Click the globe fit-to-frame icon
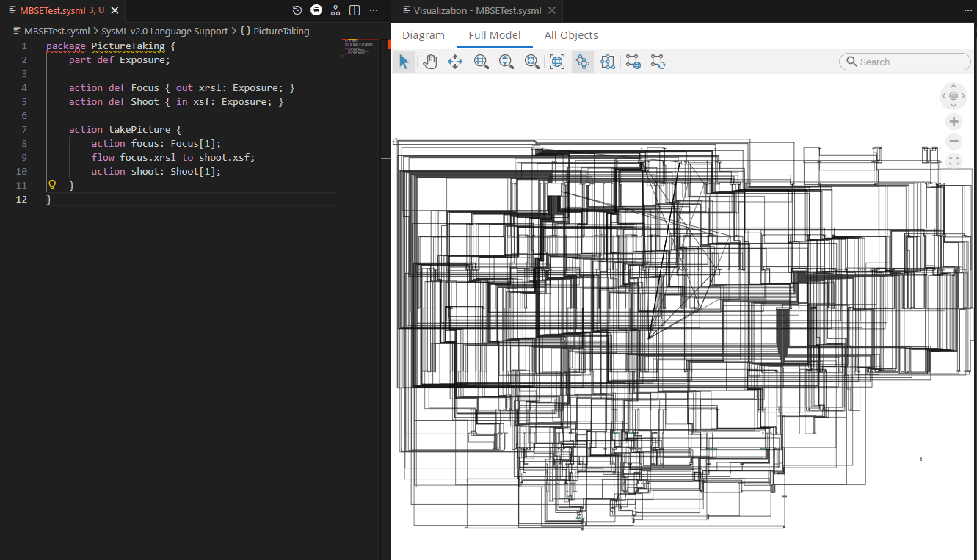The image size is (977, 560). pos(558,62)
